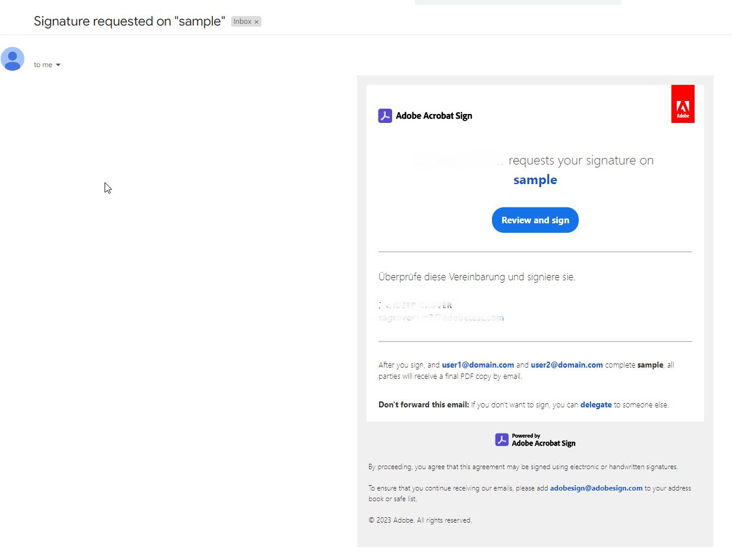Viewport: 732px width, 560px height.
Task: Click the red Adobe logo
Action: (x=683, y=104)
